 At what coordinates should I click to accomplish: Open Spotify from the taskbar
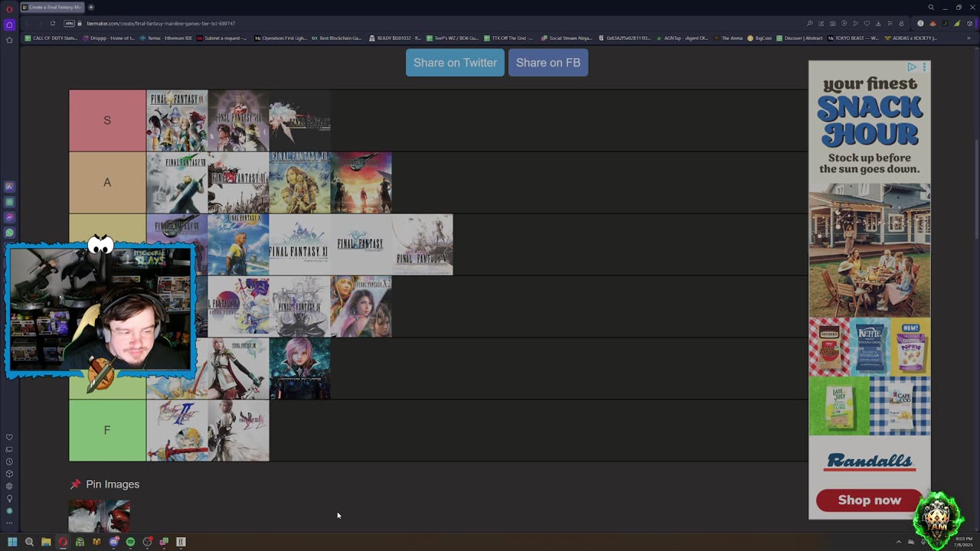point(130,542)
